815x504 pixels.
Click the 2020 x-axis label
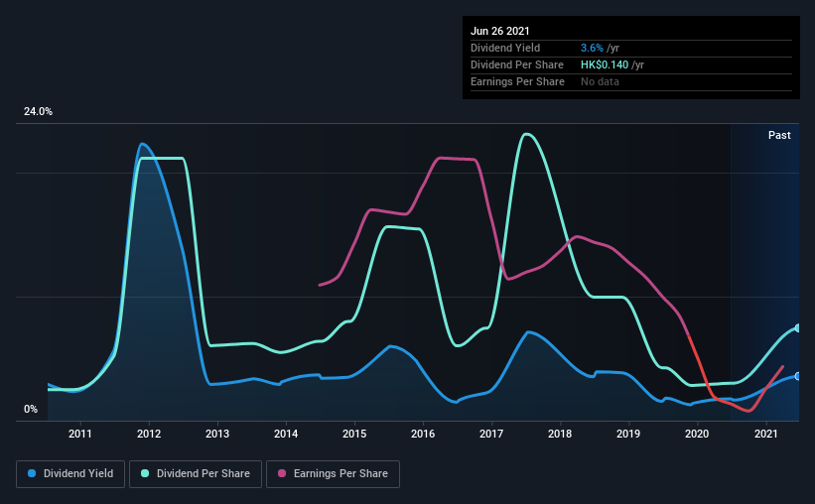click(x=697, y=434)
